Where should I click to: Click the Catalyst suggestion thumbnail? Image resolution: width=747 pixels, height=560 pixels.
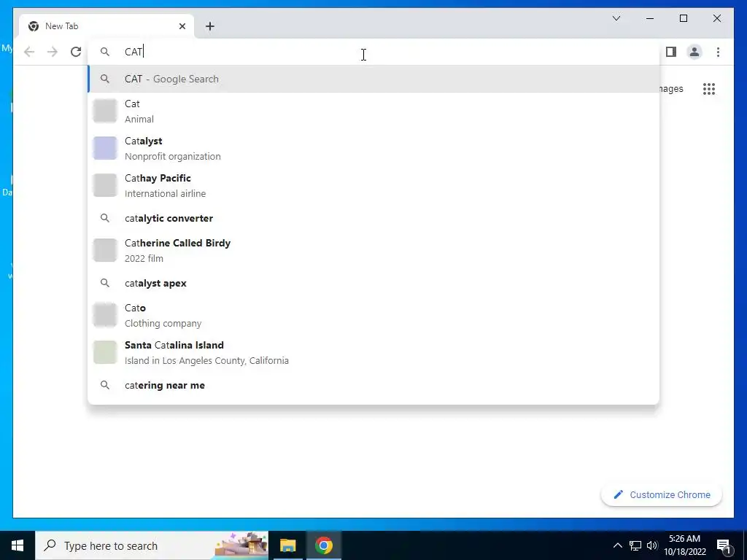tap(105, 148)
